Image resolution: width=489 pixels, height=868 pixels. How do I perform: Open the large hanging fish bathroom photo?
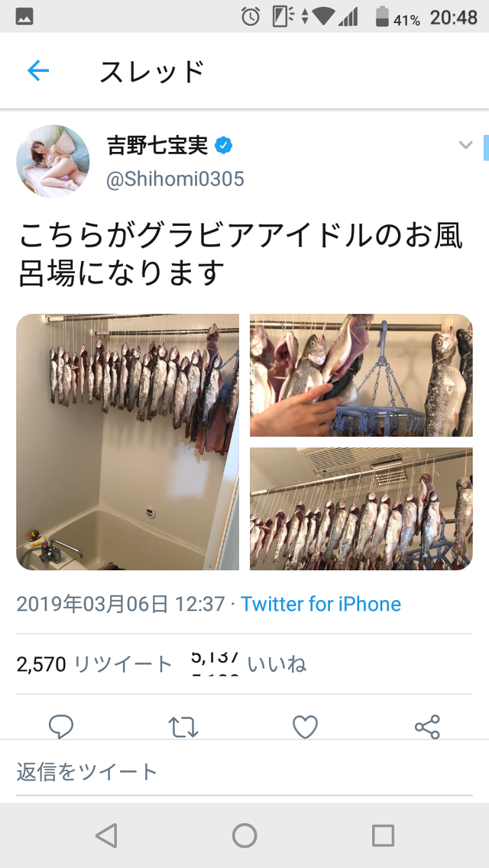[x=128, y=442]
